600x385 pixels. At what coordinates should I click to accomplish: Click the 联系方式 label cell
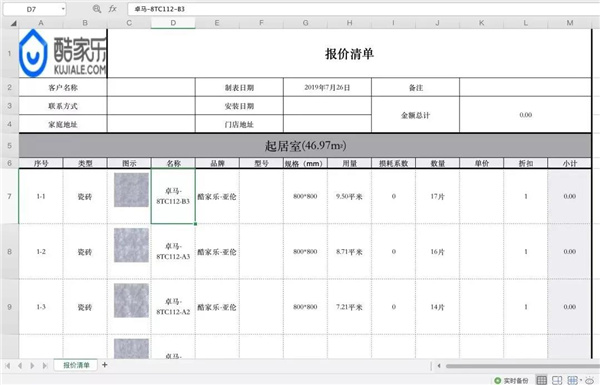click(63, 106)
